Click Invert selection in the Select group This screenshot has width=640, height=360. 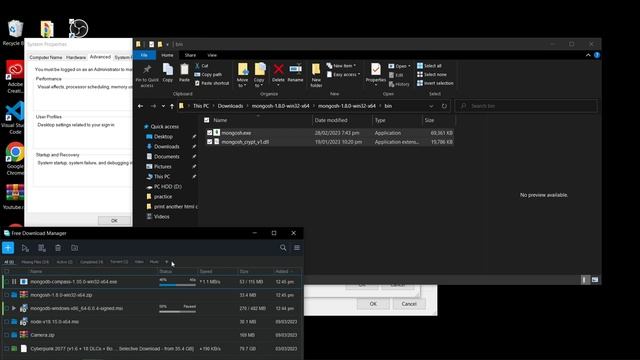tap(435, 83)
